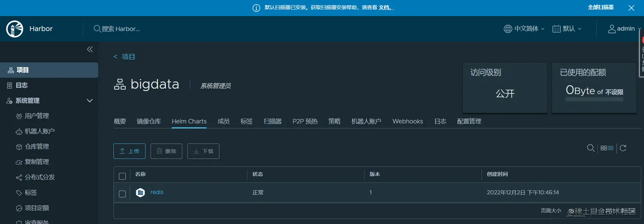Tick the redis row checkbox
The image size is (644, 224).
point(122,194)
